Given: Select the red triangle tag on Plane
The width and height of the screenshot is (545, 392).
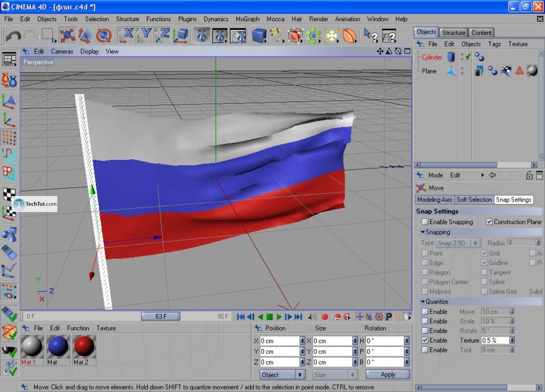Looking at the screenshot, I should (519, 71).
